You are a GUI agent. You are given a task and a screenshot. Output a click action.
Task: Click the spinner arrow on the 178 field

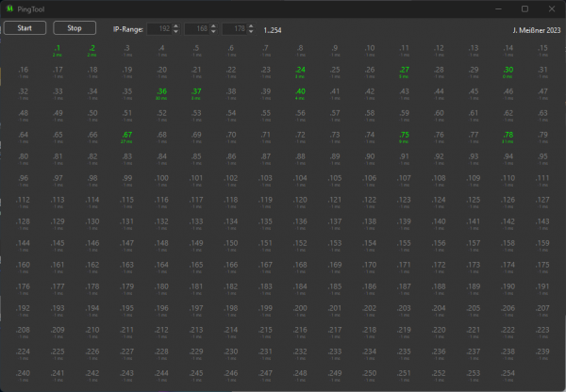(x=249, y=29)
